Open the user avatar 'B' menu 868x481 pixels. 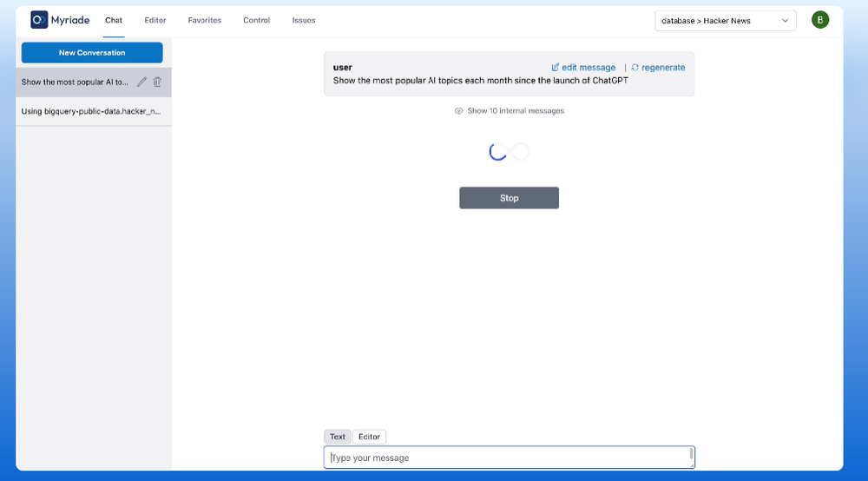coord(820,20)
